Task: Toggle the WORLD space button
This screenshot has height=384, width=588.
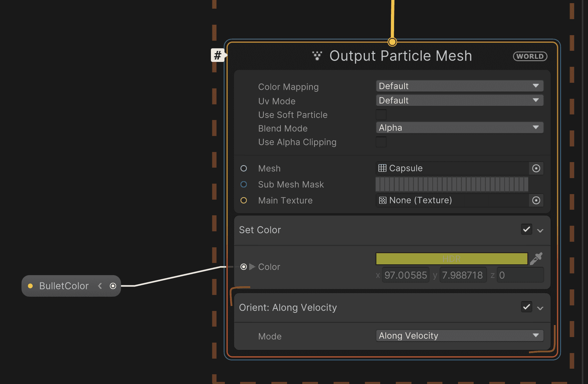Action: [530, 56]
